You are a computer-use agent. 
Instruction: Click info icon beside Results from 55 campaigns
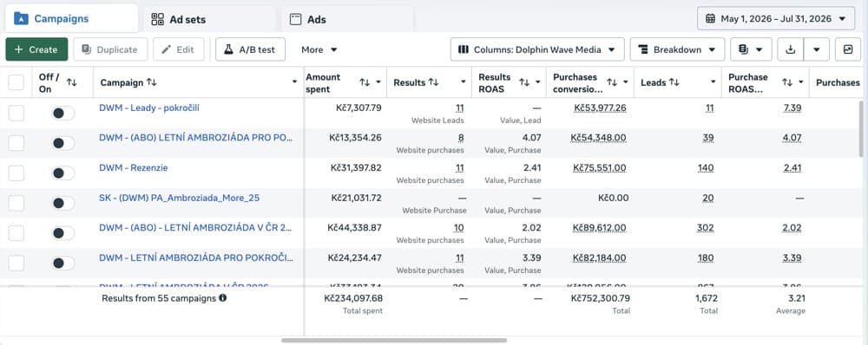coord(222,298)
